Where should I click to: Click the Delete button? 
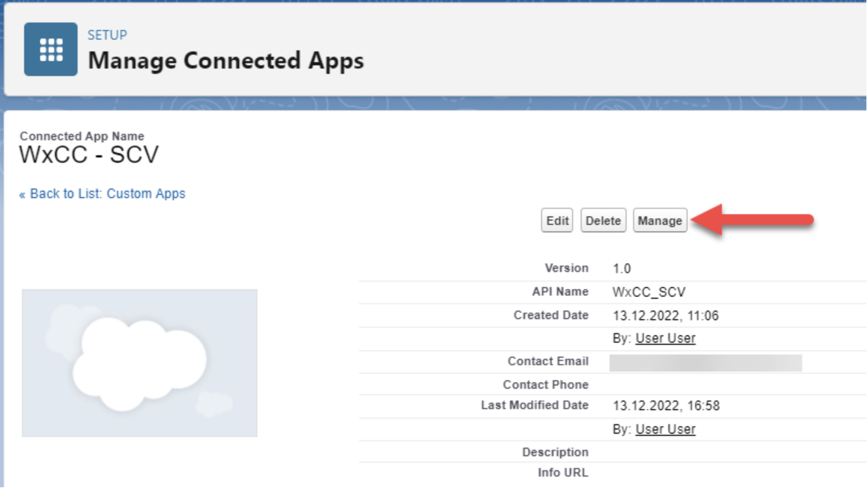603,221
